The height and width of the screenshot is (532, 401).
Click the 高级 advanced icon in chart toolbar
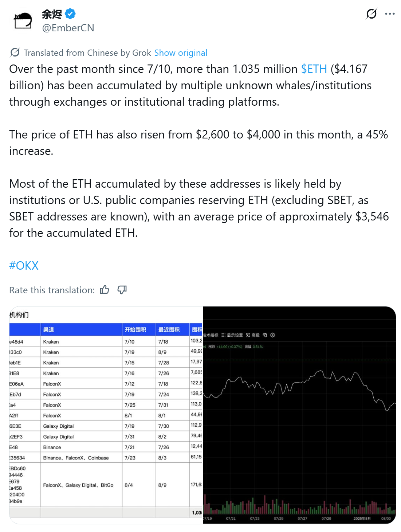tap(253, 335)
